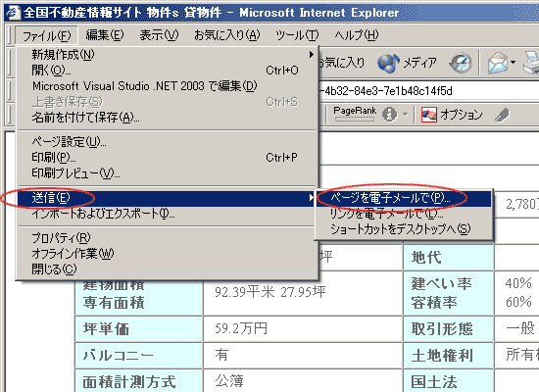Open the History clock icon
This screenshot has width=539, height=392.
(461, 64)
